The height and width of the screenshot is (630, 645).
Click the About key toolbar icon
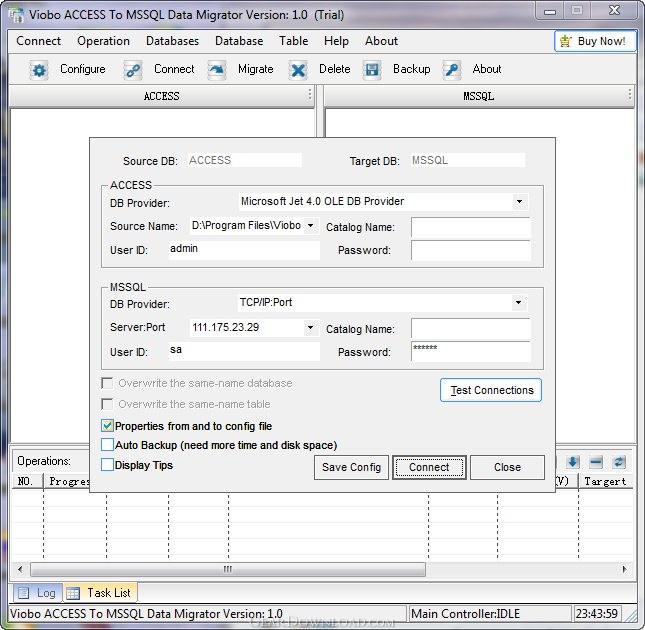pos(452,70)
